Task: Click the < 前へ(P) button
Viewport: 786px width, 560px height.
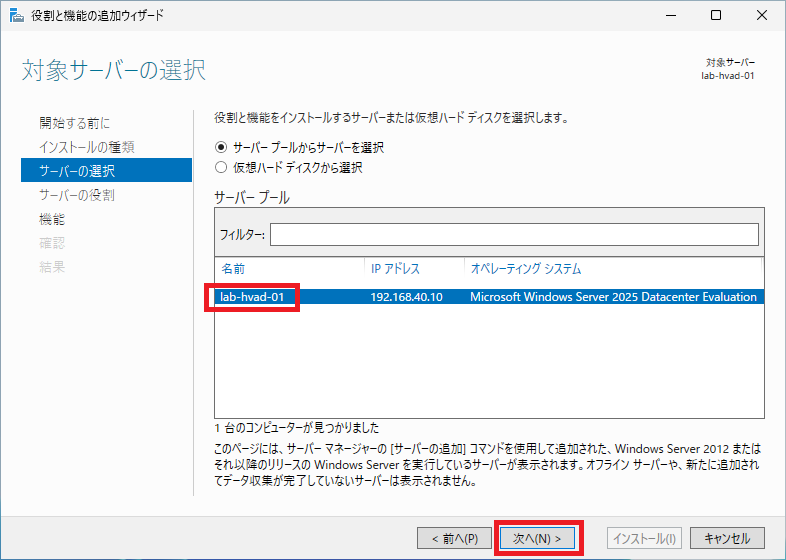Action: click(x=454, y=538)
